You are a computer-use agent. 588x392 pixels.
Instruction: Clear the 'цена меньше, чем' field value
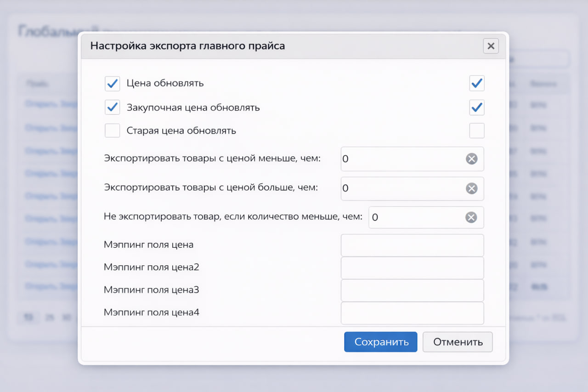[x=471, y=159]
